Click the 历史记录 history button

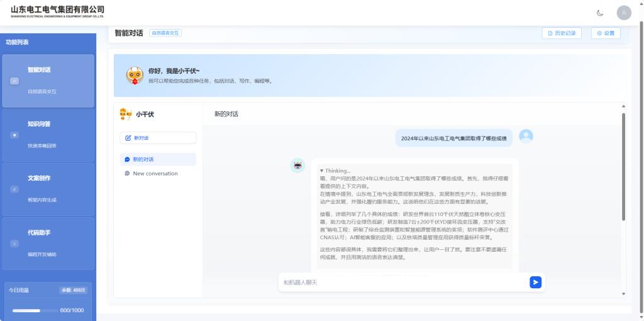[x=562, y=33]
